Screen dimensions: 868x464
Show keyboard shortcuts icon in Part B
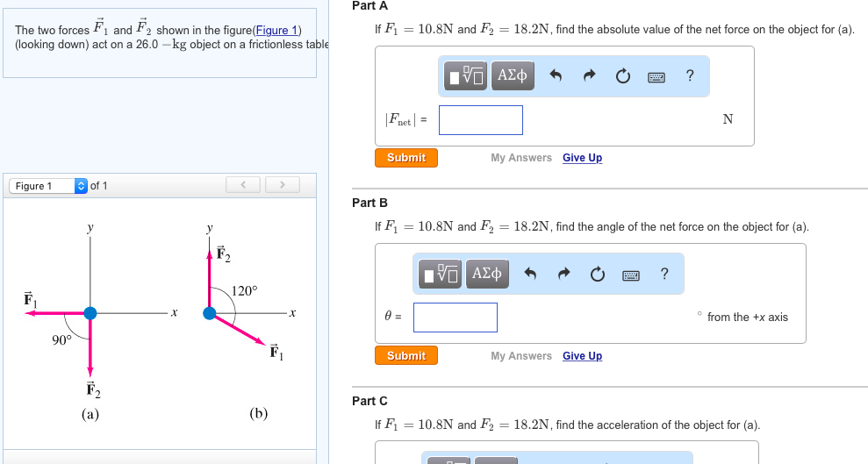[x=631, y=275]
